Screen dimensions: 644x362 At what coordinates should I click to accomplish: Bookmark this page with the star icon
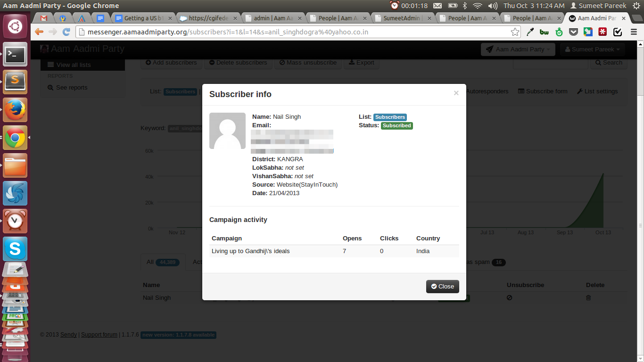click(x=515, y=32)
